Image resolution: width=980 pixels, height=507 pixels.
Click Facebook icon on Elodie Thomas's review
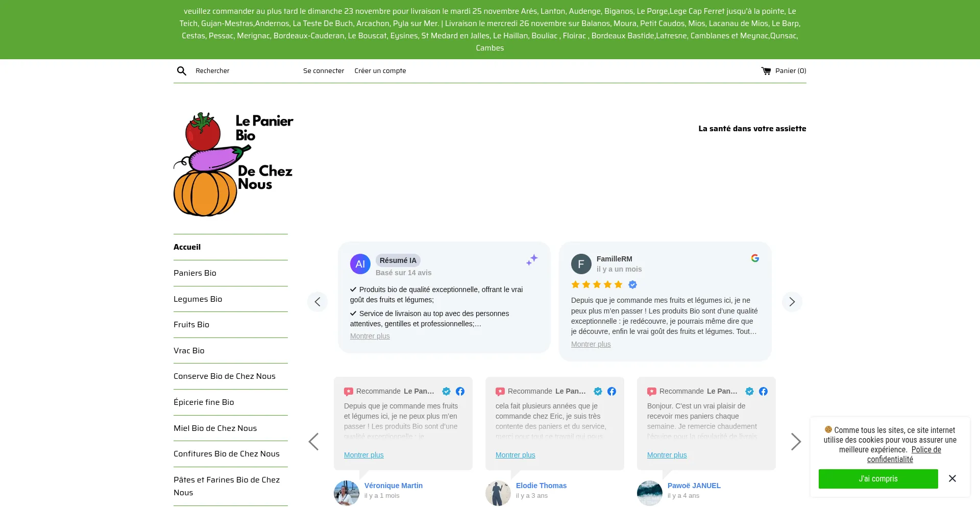(x=611, y=392)
